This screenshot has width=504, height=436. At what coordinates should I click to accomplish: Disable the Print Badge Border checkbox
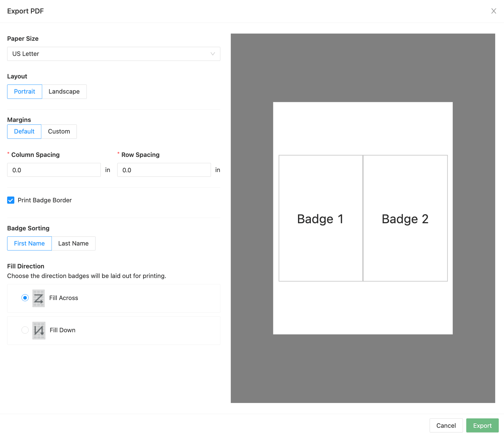tap(11, 200)
